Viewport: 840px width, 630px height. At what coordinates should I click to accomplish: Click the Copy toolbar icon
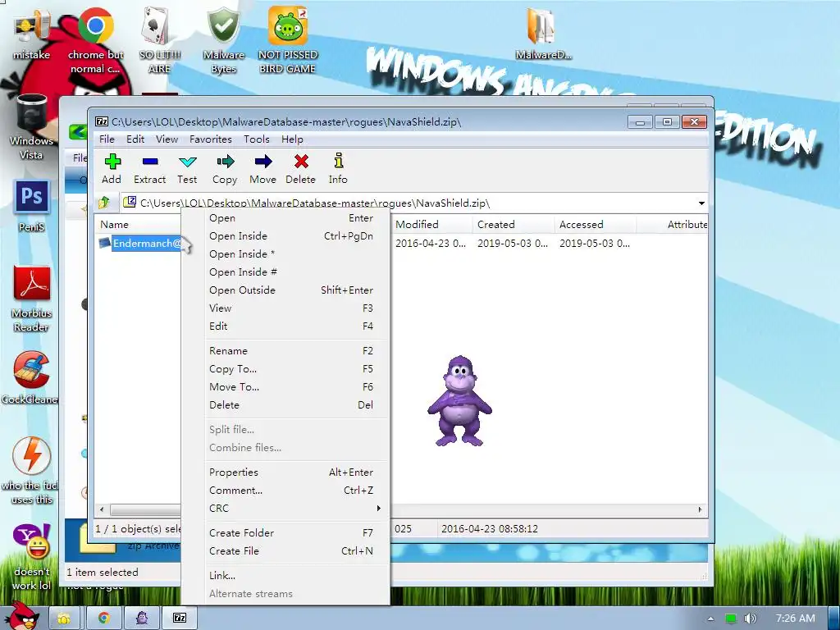225,162
